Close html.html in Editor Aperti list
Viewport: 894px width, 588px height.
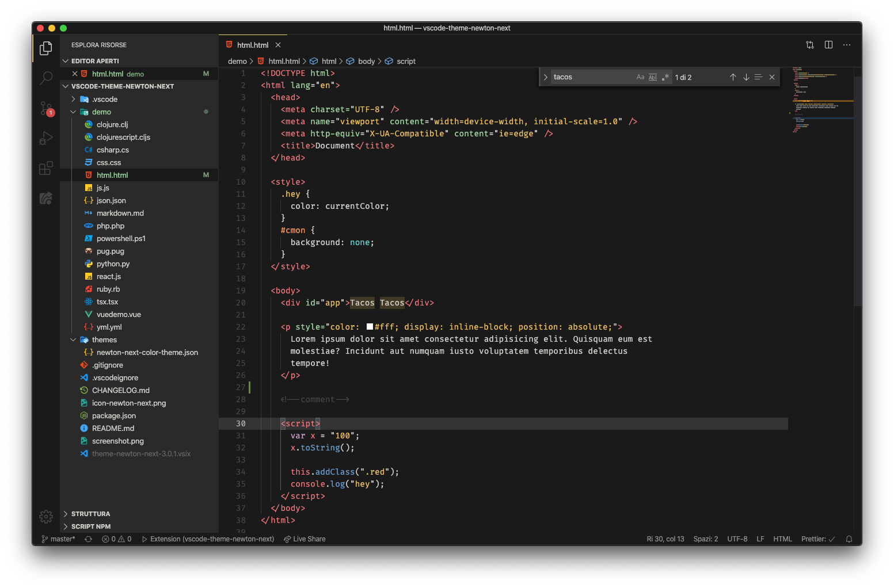(75, 74)
